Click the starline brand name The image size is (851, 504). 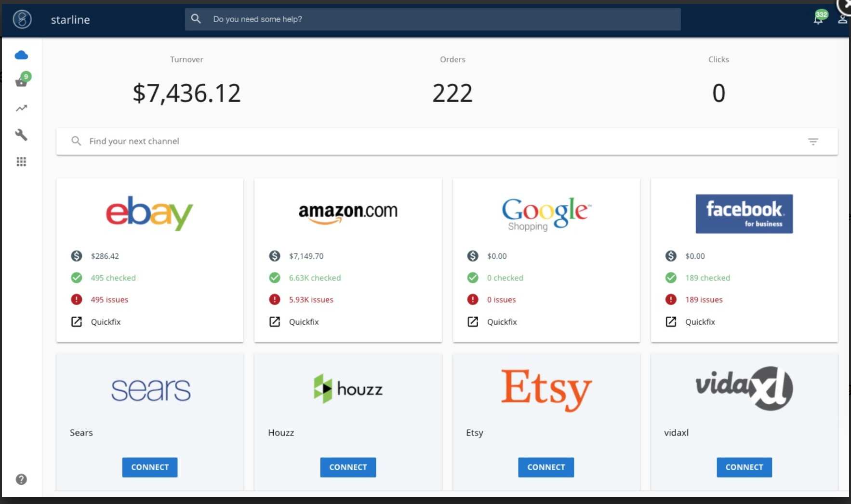70,20
